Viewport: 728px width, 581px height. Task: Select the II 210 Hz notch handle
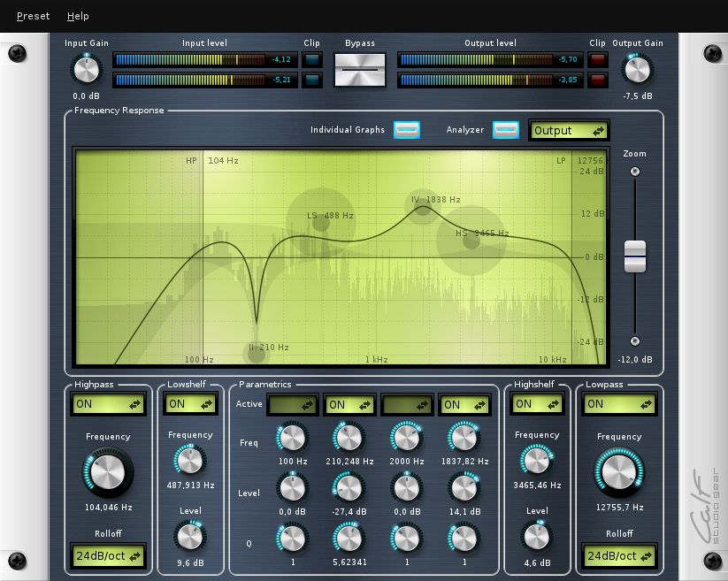[x=257, y=353]
